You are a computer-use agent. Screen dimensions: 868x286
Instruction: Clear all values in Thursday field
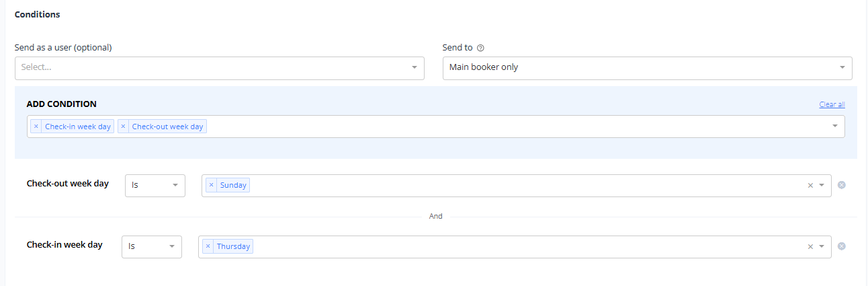[x=810, y=246]
